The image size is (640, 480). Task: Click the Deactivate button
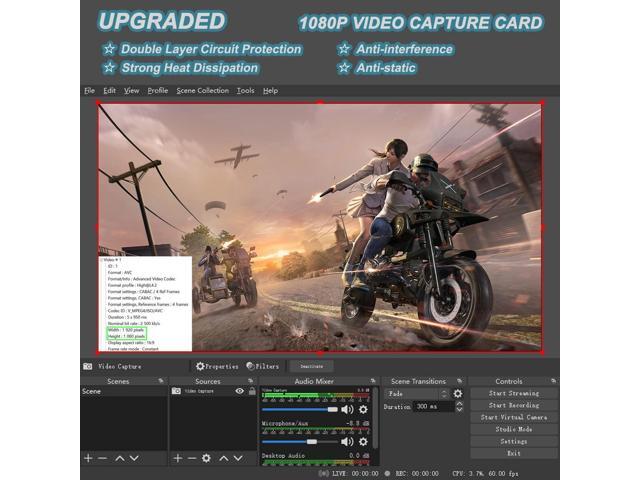coord(311,366)
